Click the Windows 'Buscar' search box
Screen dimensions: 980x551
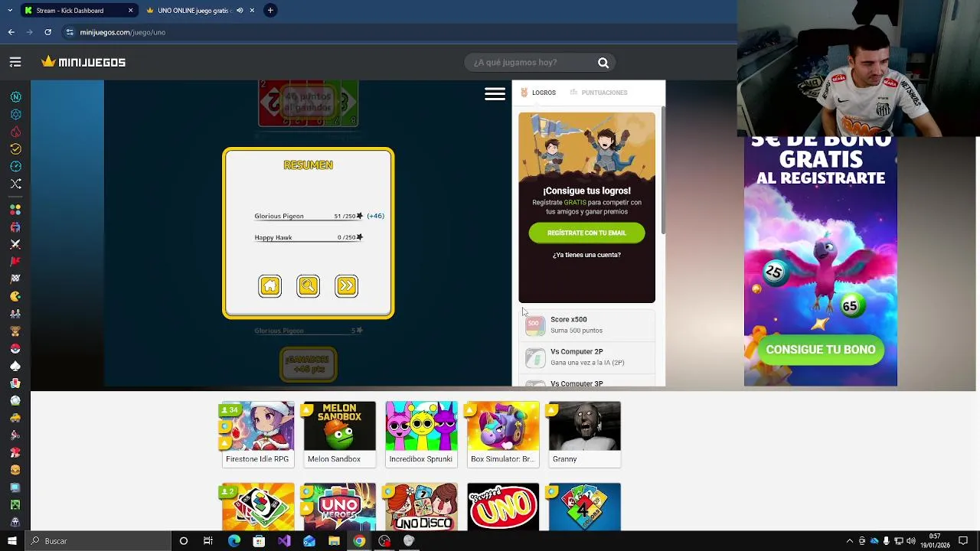(x=96, y=541)
